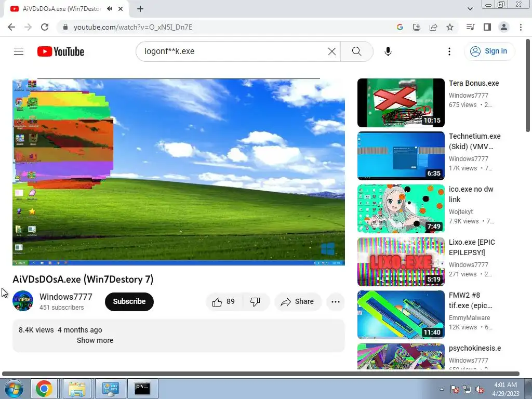
Task: Open the YouTube hamburger guide menu
Action: 19,51
